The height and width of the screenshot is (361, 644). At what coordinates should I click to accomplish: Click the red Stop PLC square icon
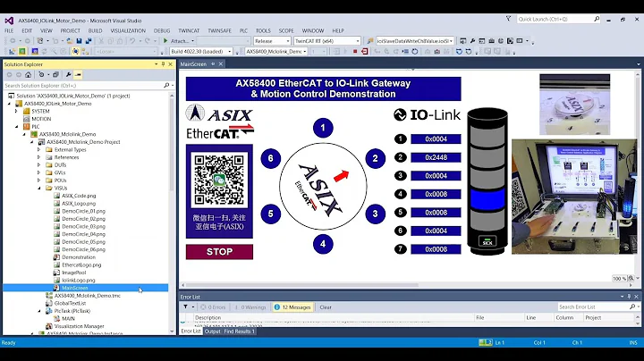pos(355,51)
